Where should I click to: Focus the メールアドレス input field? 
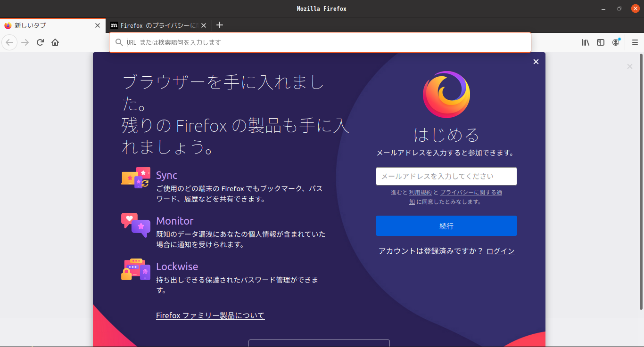point(446,176)
